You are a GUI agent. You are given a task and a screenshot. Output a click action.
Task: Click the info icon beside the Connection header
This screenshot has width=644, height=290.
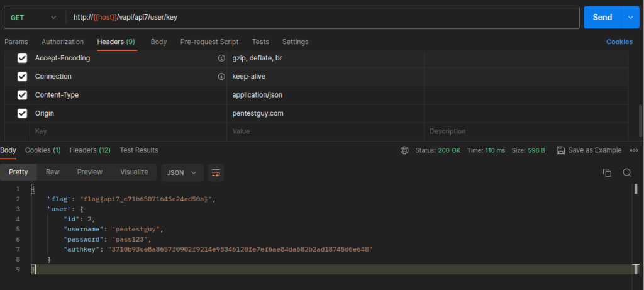pyautogui.click(x=221, y=76)
